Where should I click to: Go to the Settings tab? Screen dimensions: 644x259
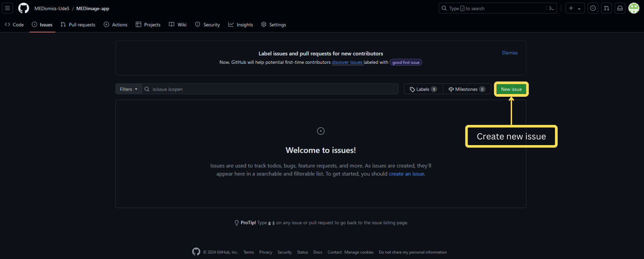(273, 25)
